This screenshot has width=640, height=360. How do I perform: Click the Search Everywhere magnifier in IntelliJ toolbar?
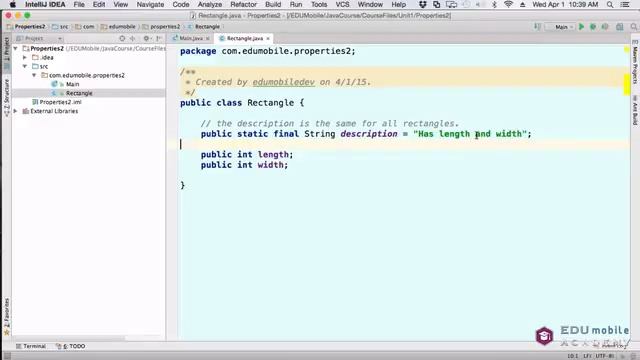coord(634,27)
